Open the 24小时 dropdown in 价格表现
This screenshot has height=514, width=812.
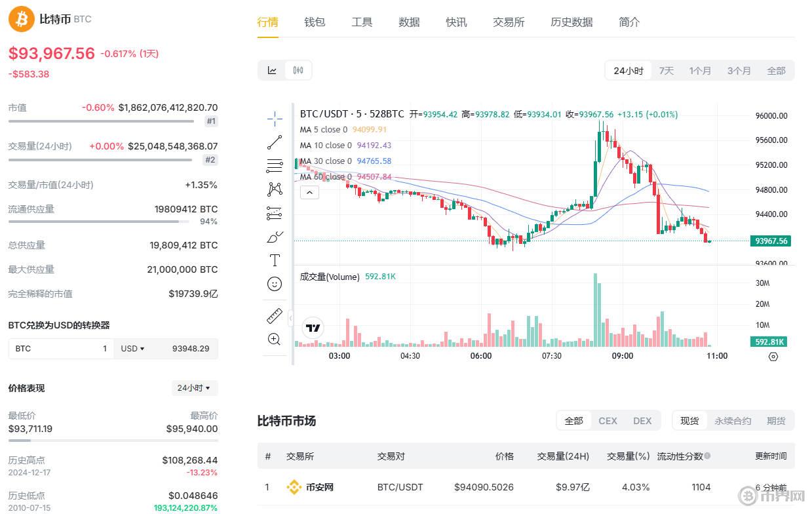pyautogui.click(x=194, y=387)
